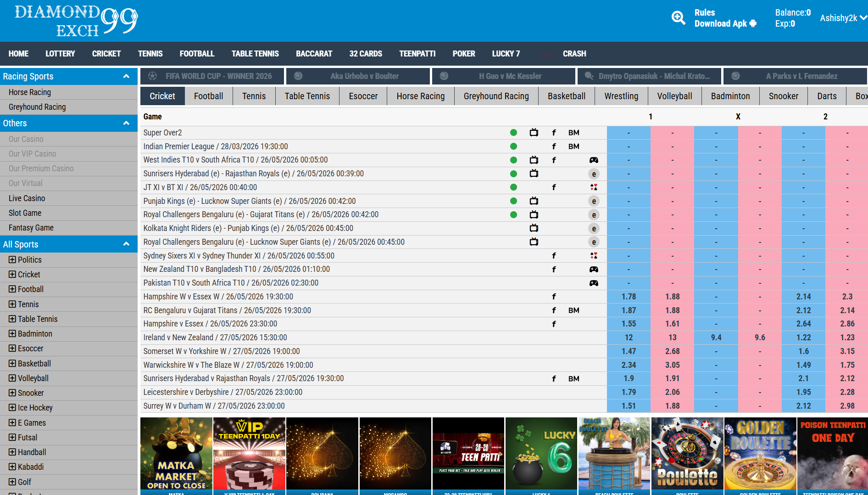Click the 'f' icon for Hampshire v Essex
The image size is (868, 495).
click(x=554, y=324)
